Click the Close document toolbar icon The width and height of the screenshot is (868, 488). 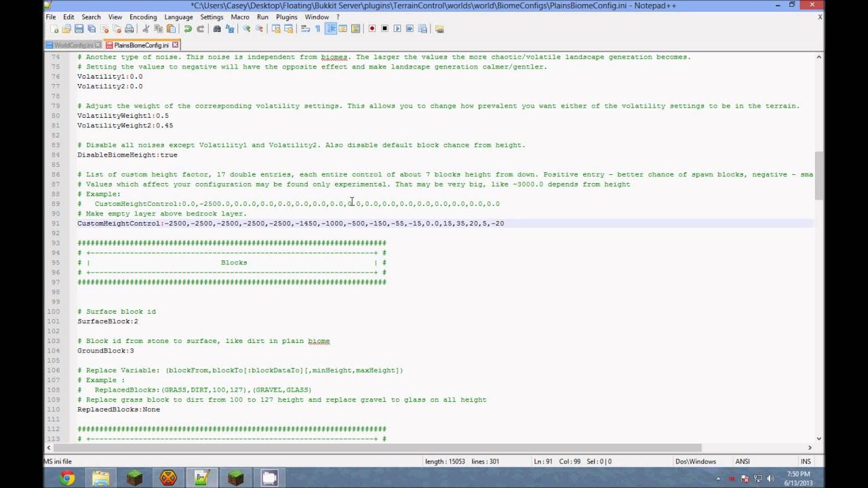(x=104, y=28)
